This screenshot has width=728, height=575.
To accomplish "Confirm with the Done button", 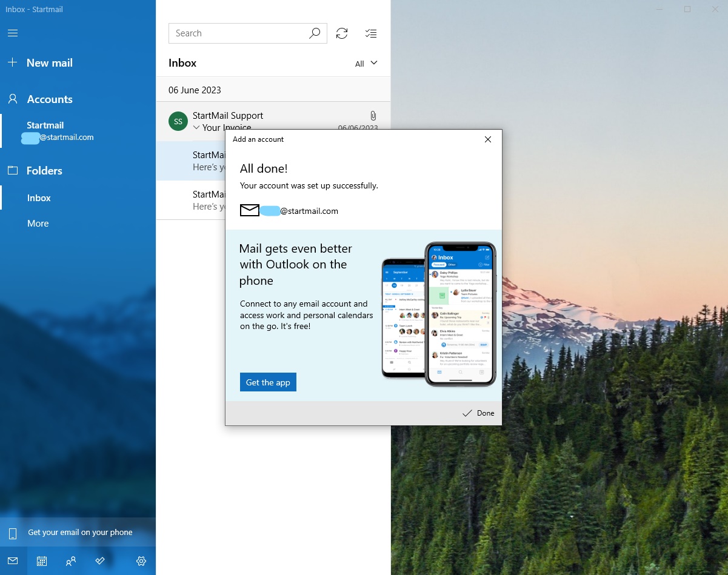I will tap(478, 413).
